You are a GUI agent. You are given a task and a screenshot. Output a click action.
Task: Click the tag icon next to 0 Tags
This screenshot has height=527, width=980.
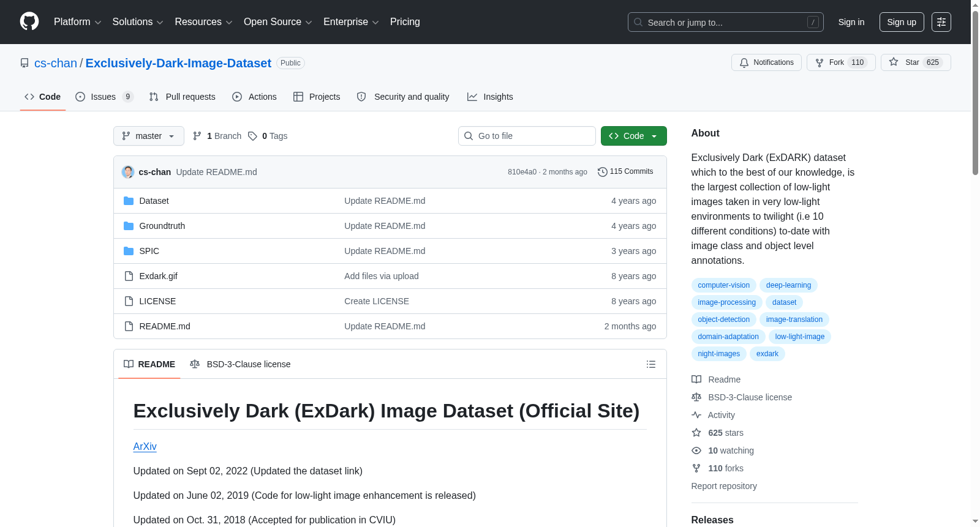pyautogui.click(x=252, y=136)
